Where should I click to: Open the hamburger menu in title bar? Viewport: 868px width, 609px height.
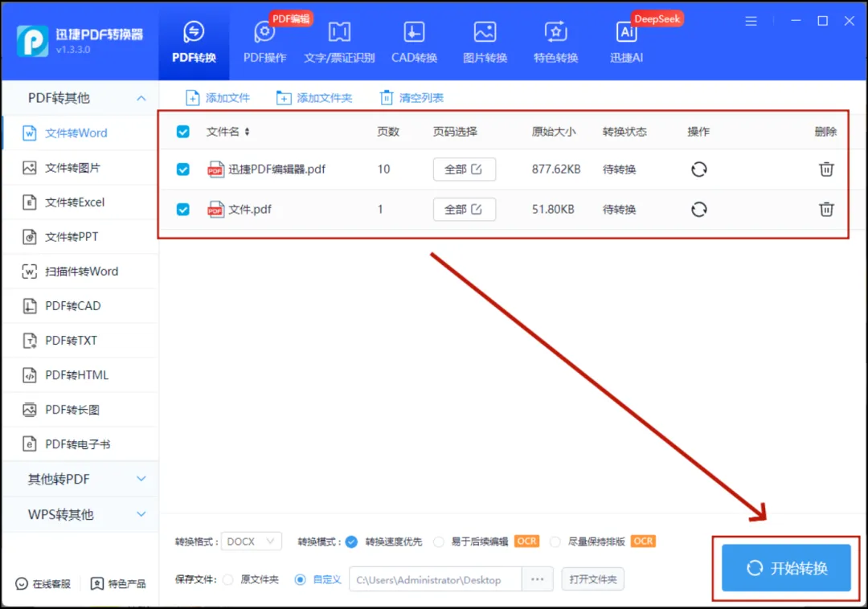click(x=751, y=22)
